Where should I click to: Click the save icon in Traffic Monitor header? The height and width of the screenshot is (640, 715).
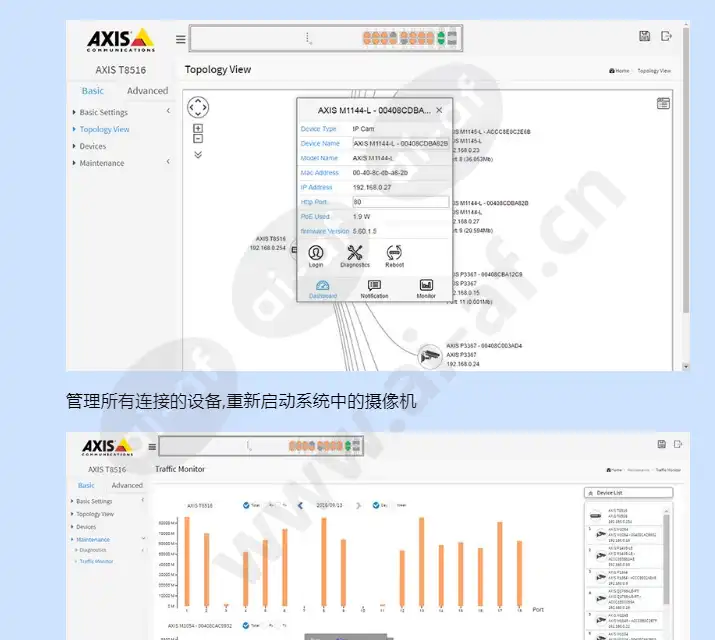click(662, 444)
